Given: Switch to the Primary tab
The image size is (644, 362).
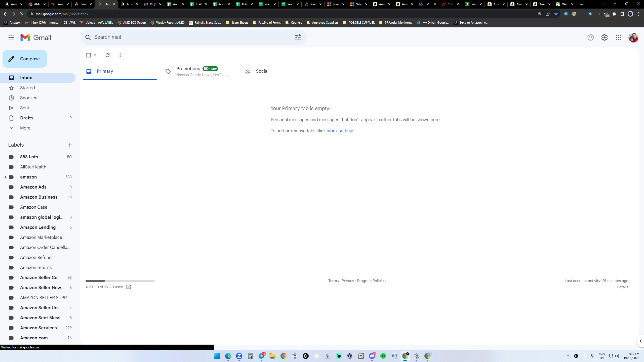Looking at the screenshot, I should point(120,71).
